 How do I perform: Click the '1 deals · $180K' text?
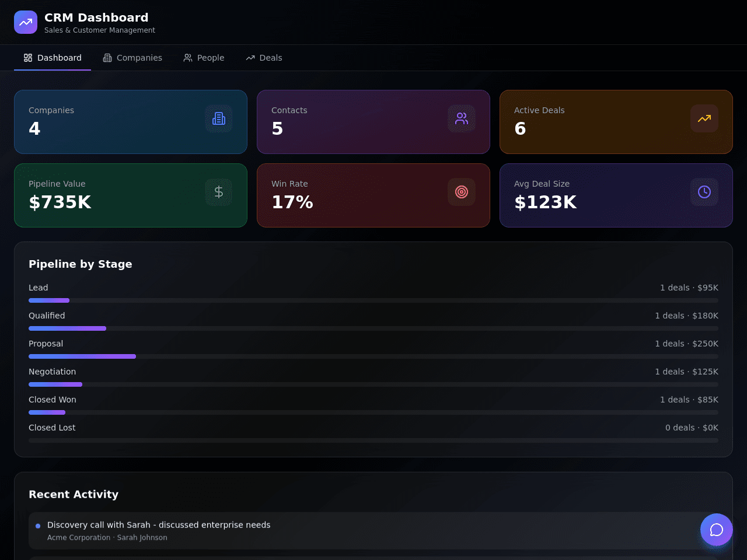coord(687,316)
